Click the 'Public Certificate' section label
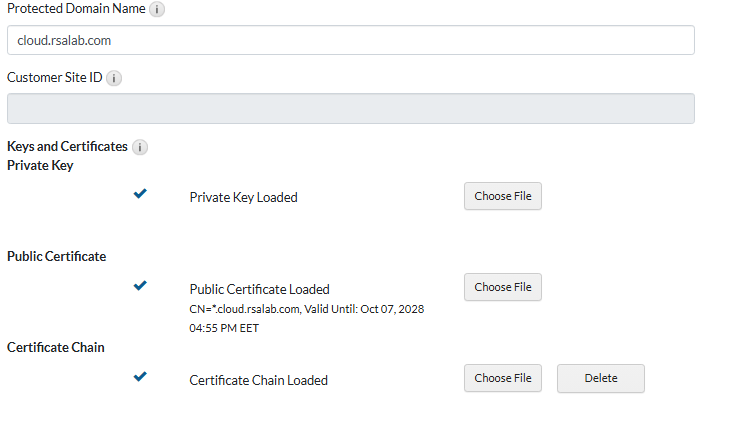 click(x=56, y=256)
